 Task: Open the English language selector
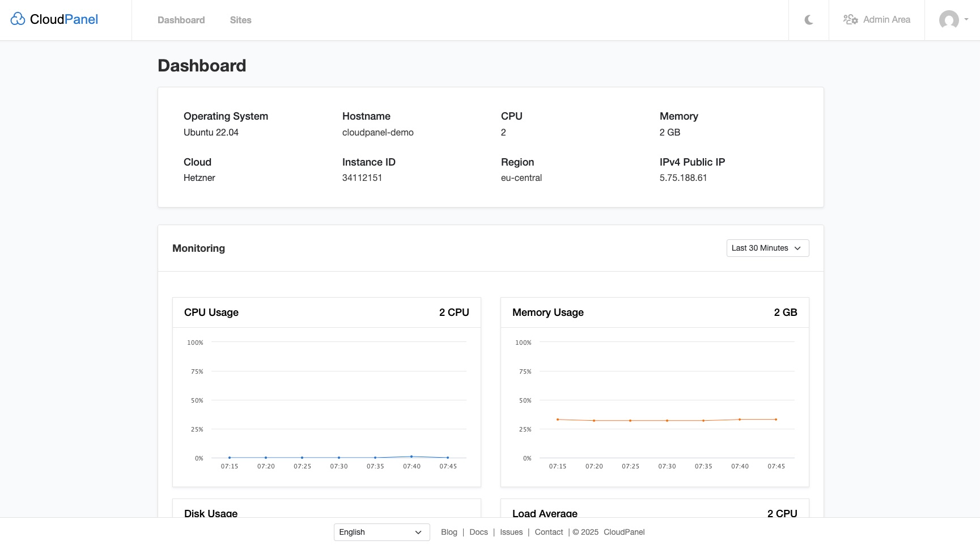(381, 532)
